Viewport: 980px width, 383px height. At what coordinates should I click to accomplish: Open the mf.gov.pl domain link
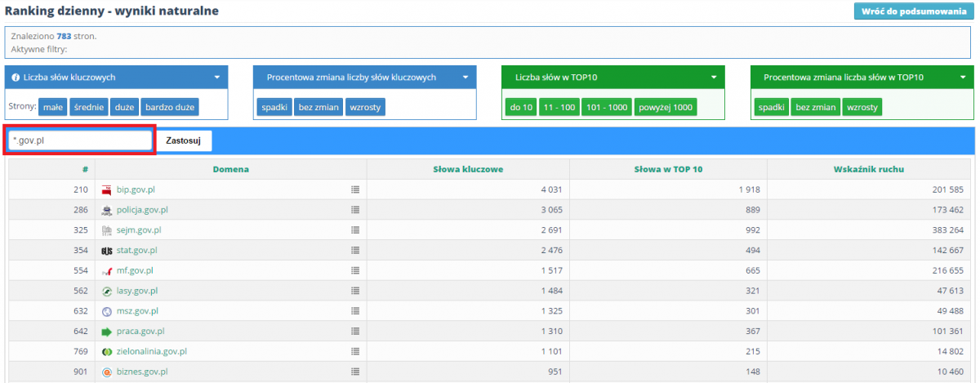[x=135, y=271]
